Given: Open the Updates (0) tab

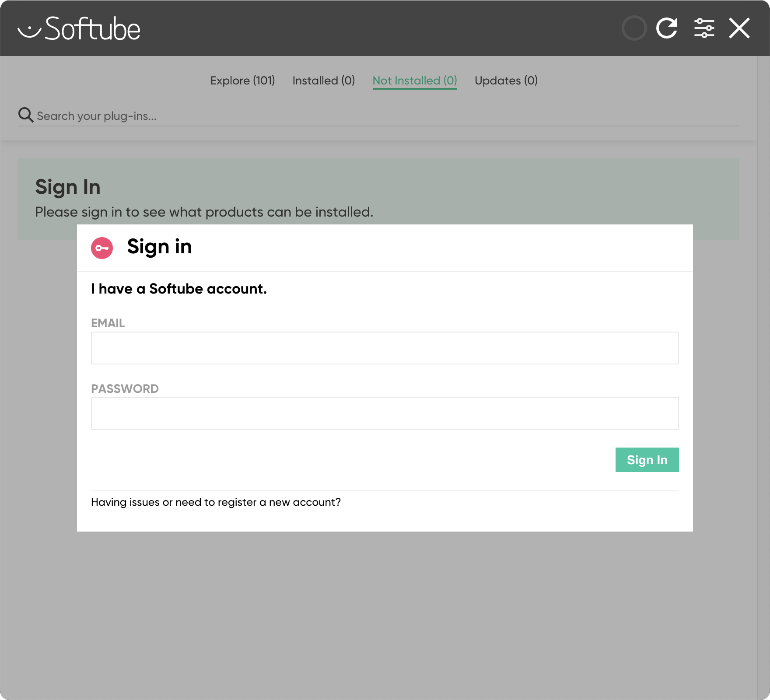Looking at the screenshot, I should [x=506, y=80].
